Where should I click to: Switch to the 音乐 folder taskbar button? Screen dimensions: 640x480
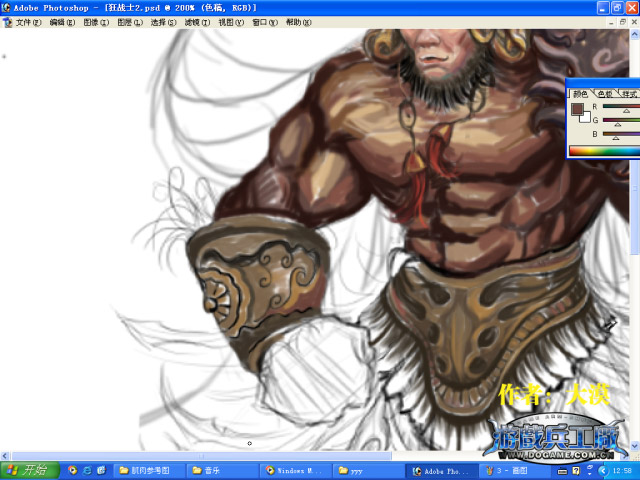pos(222,471)
